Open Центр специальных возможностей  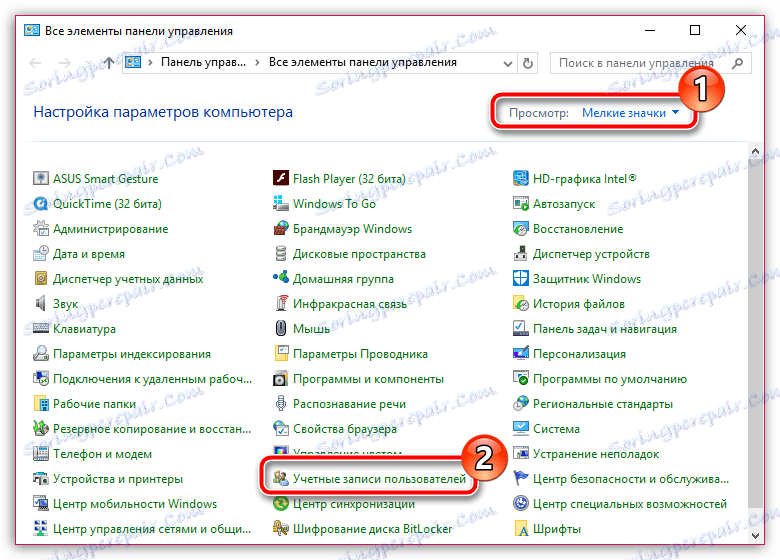(620, 504)
